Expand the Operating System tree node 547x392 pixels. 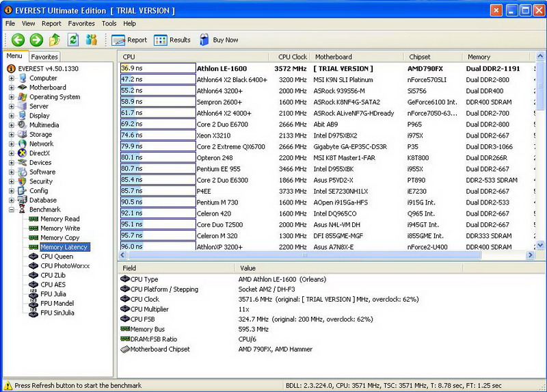(12, 97)
